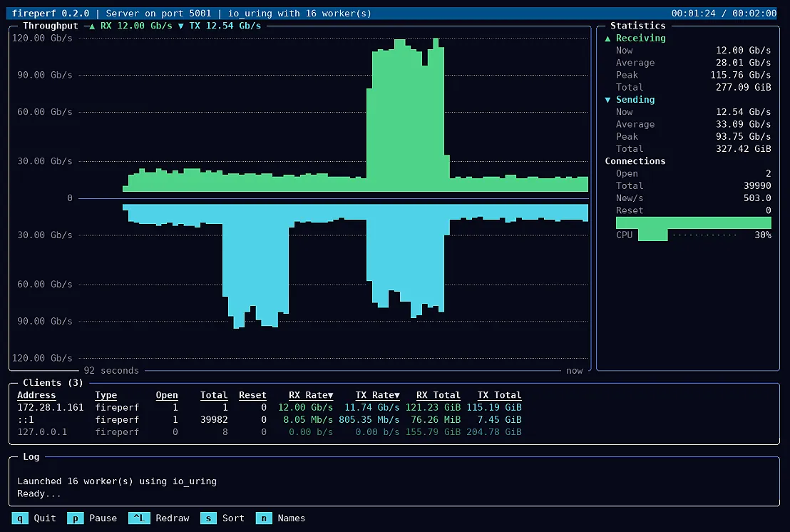Screen dimensions: 790x532
Task: Click the 204.78 GiB TX total cell
Action: tap(493, 431)
